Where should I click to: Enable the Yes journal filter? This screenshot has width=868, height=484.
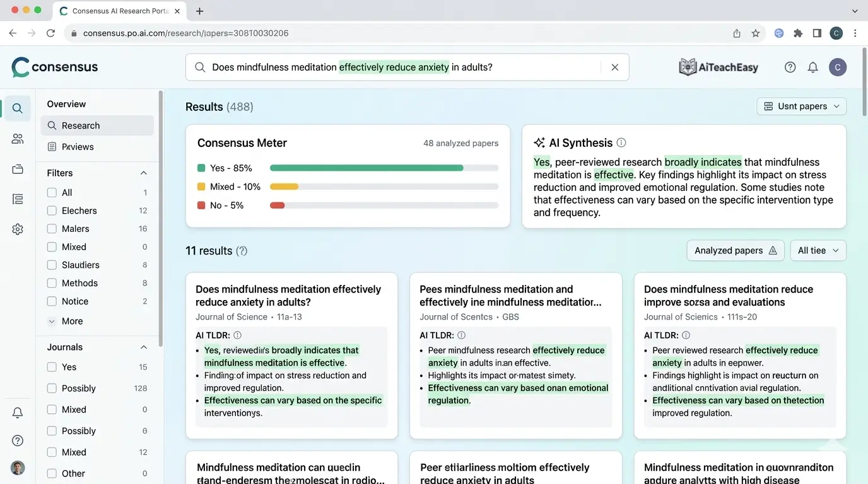(x=51, y=366)
